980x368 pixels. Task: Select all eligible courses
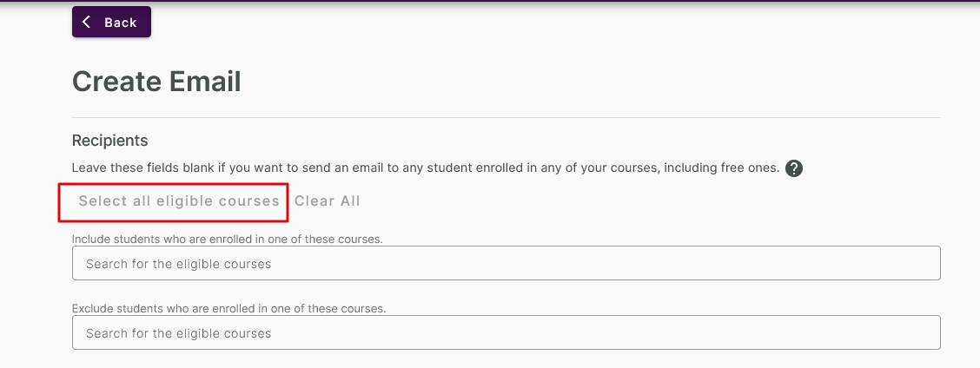click(179, 201)
